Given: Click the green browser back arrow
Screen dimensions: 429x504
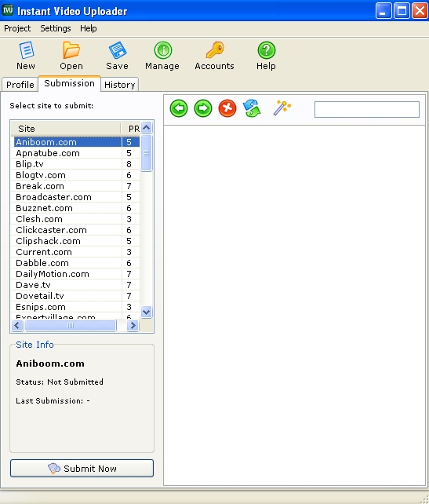Looking at the screenshot, I should click(179, 108).
